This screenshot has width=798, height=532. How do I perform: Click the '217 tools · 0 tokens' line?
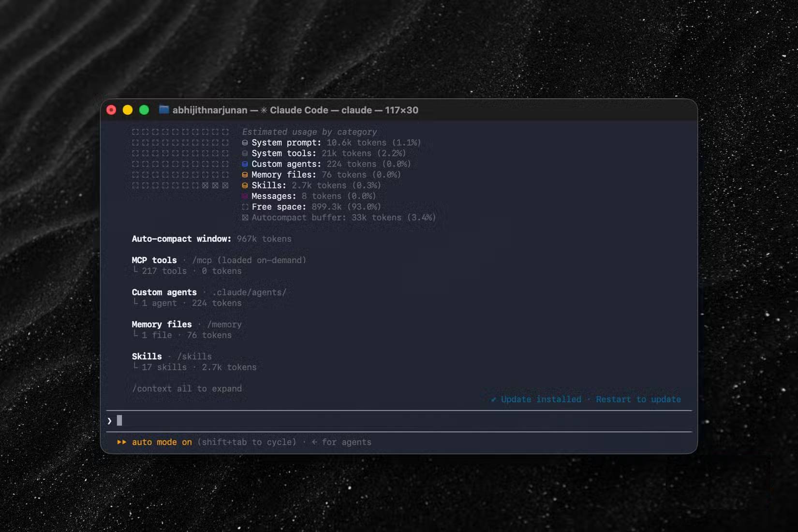[x=192, y=271]
